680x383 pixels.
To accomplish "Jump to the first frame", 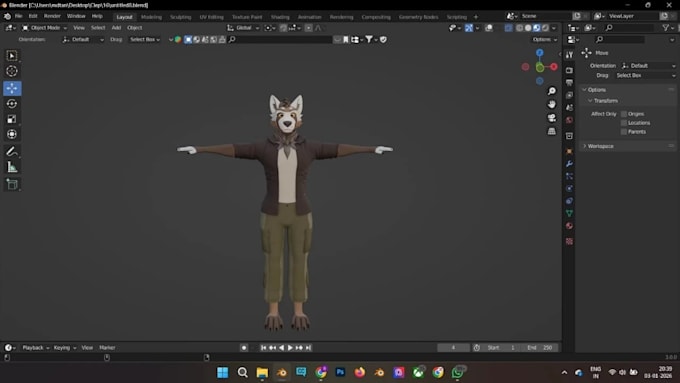I will (263, 347).
